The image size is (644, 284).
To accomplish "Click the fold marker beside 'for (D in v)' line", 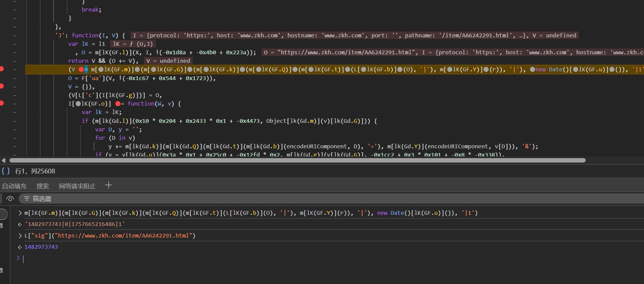I will [15, 138].
